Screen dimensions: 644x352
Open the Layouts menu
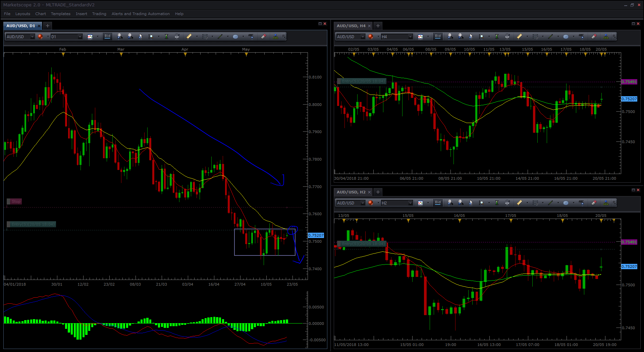click(x=23, y=14)
